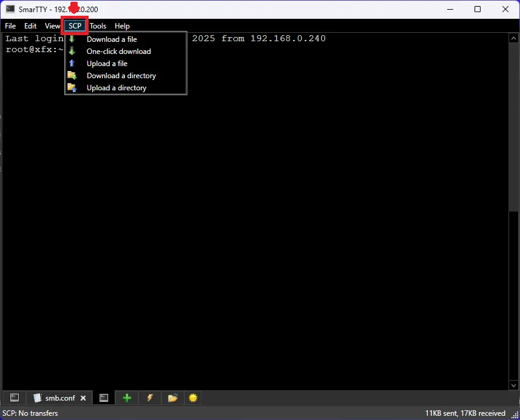Click the yellow sun settings icon
Image resolution: width=520 pixels, height=420 pixels.
click(x=193, y=398)
